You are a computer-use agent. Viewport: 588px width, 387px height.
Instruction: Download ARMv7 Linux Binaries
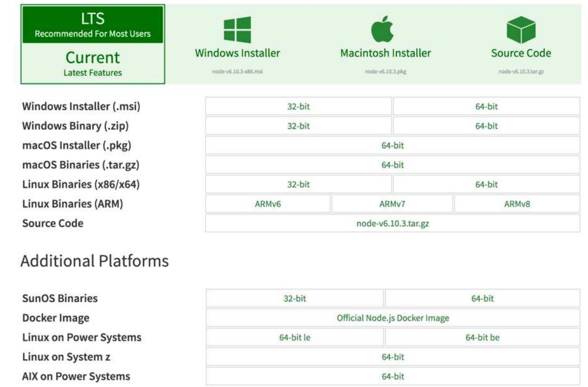pos(392,204)
